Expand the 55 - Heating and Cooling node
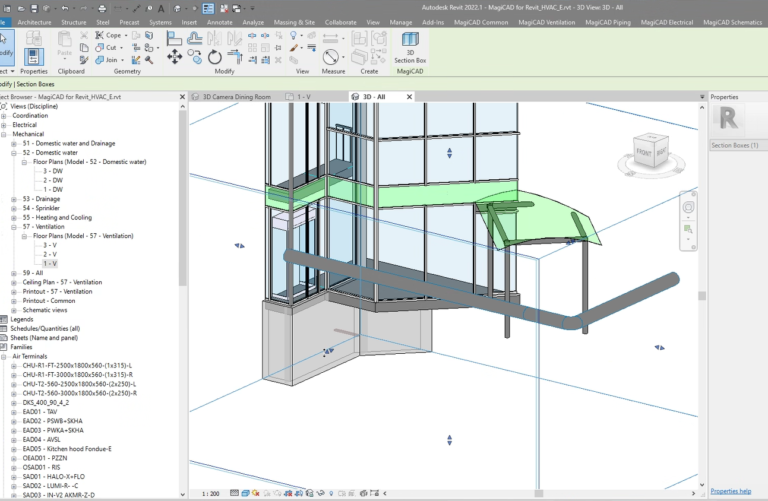 [14, 218]
